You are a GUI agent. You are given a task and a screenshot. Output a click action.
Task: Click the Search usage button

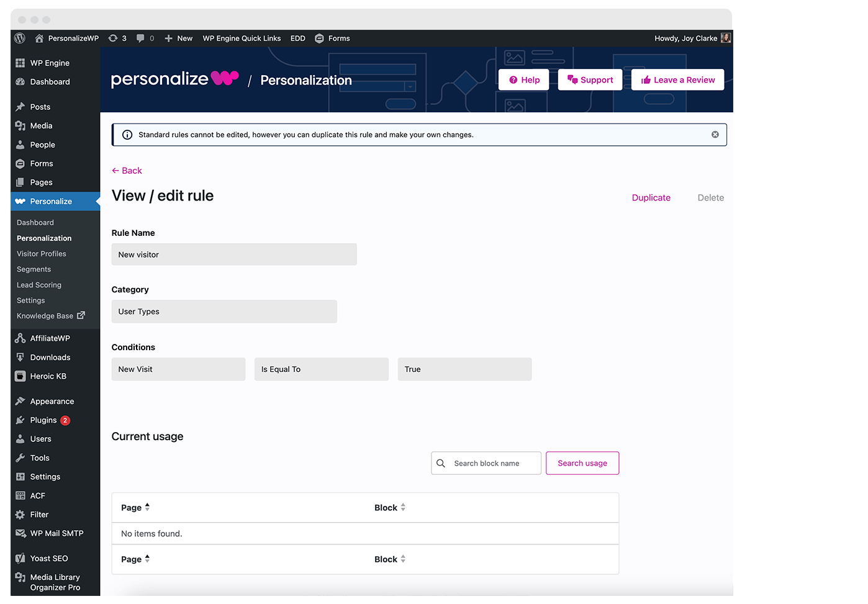click(x=582, y=463)
